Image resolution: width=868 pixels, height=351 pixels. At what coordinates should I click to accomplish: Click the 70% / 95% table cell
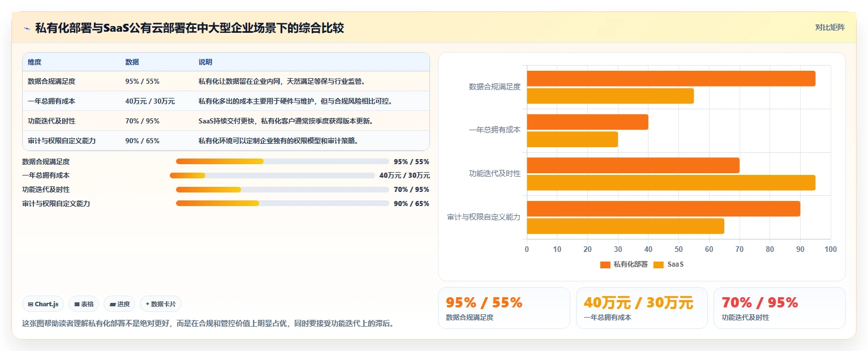click(142, 121)
